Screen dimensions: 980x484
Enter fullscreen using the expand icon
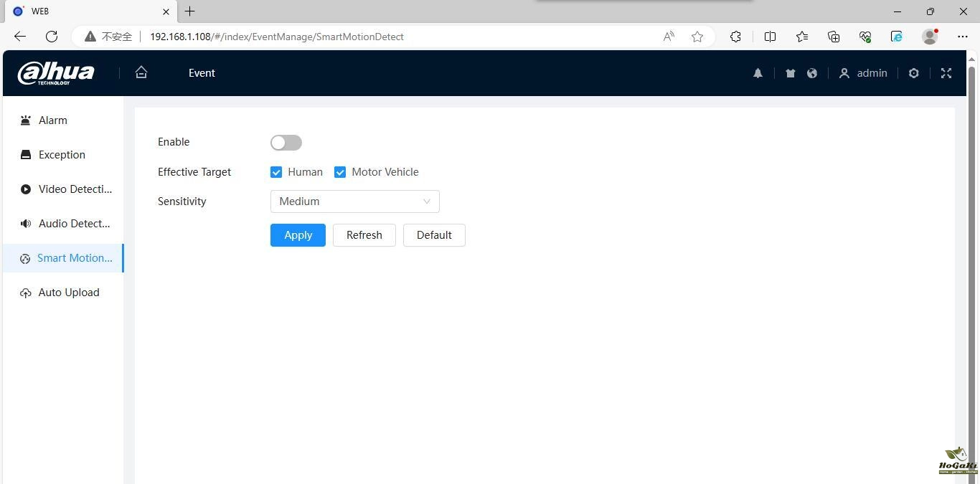click(946, 73)
